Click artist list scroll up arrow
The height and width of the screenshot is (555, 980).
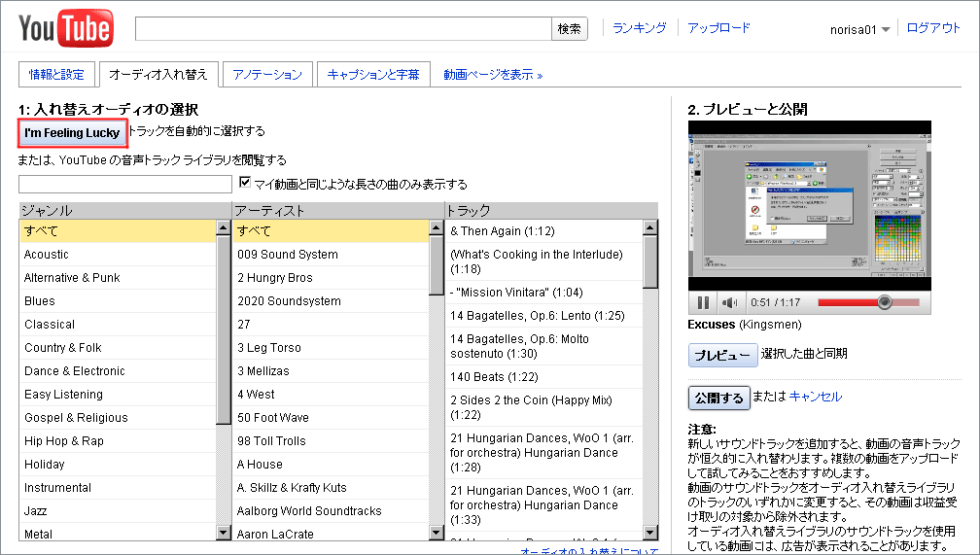[x=437, y=227]
